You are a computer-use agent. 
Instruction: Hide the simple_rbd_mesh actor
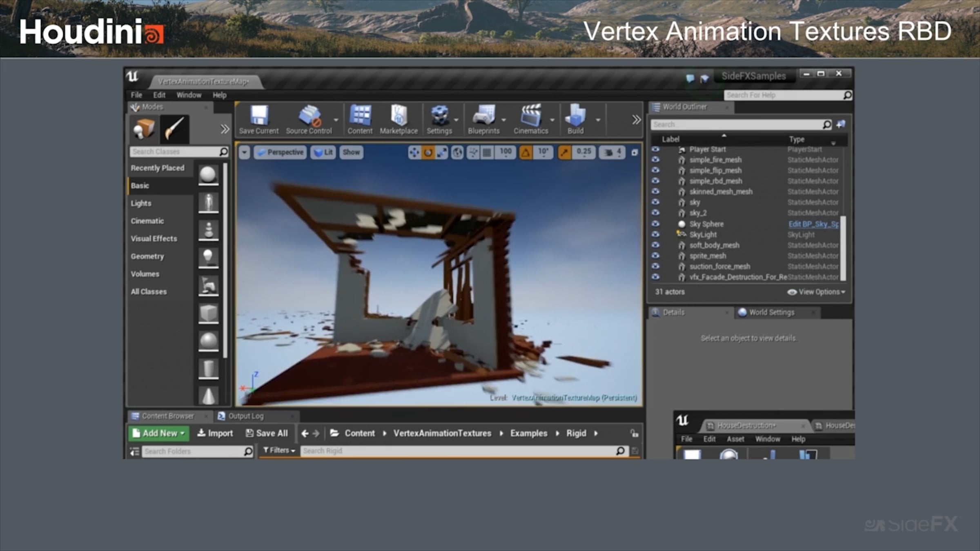(x=656, y=181)
